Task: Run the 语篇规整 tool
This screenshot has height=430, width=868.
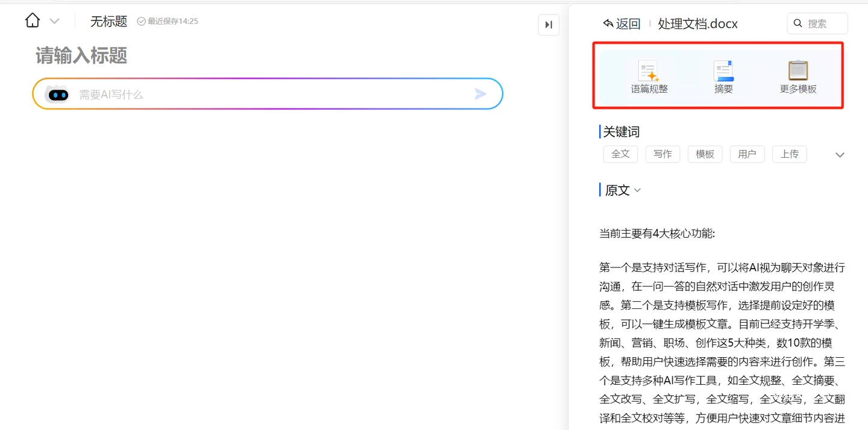Action: [x=649, y=77]
